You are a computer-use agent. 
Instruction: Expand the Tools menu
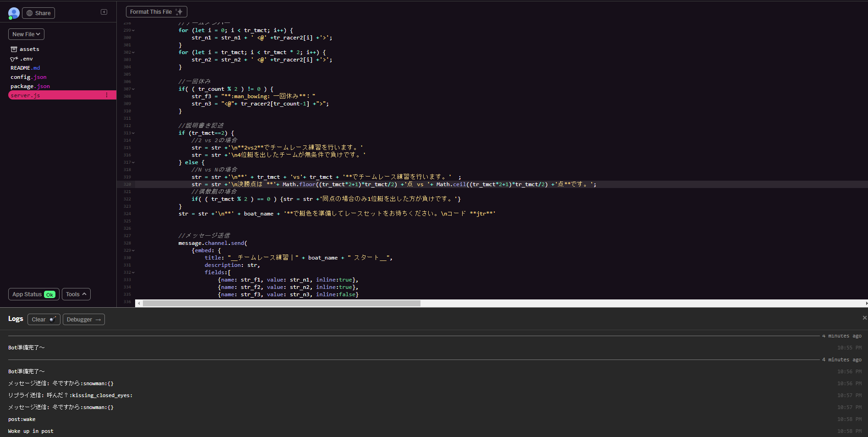[x=76, y=294]
